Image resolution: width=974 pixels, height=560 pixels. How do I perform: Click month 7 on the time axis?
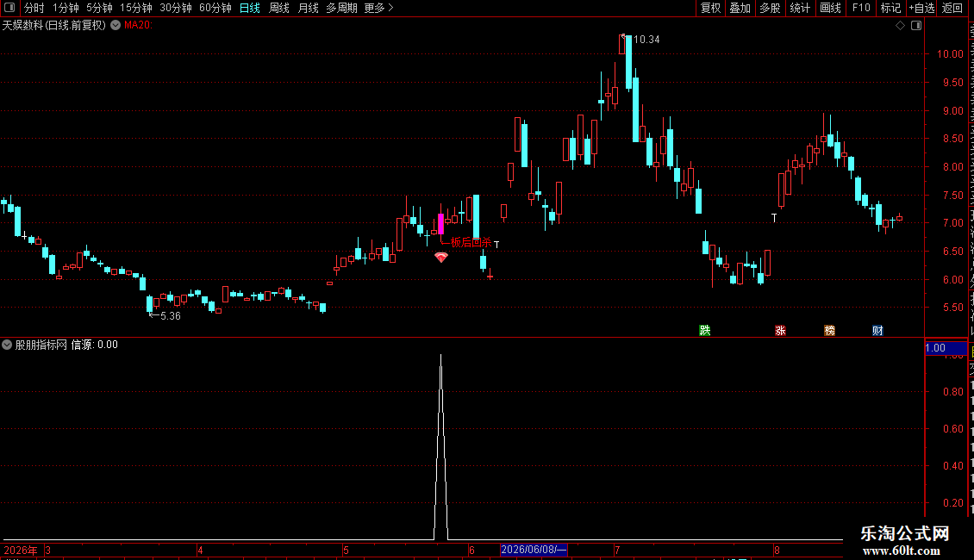[x=617, y=550]
